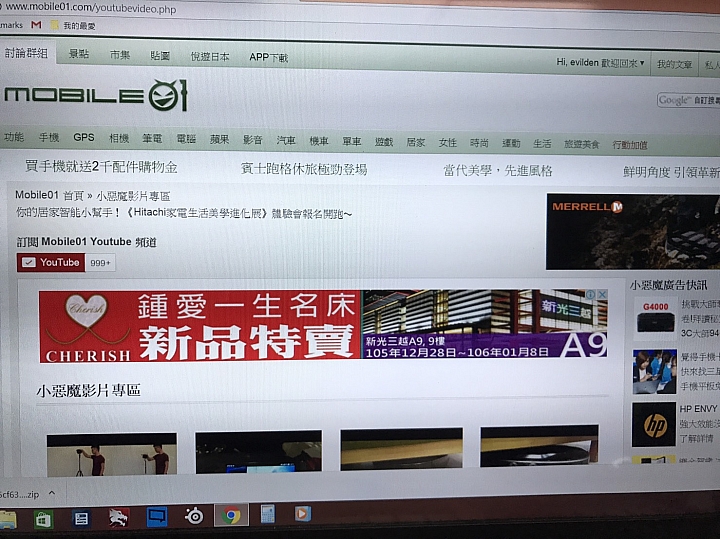This screenshot has width=720, height=539.
Task: Open the 單車 category
Action: (x=352, y=141)
